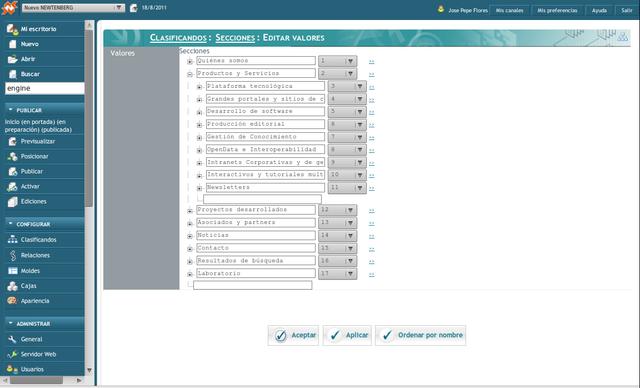Viewport: 640px width, 388px height.
Task: Open Mis preferencias menu
Action: pyautogui.click(x=557, y=11)
